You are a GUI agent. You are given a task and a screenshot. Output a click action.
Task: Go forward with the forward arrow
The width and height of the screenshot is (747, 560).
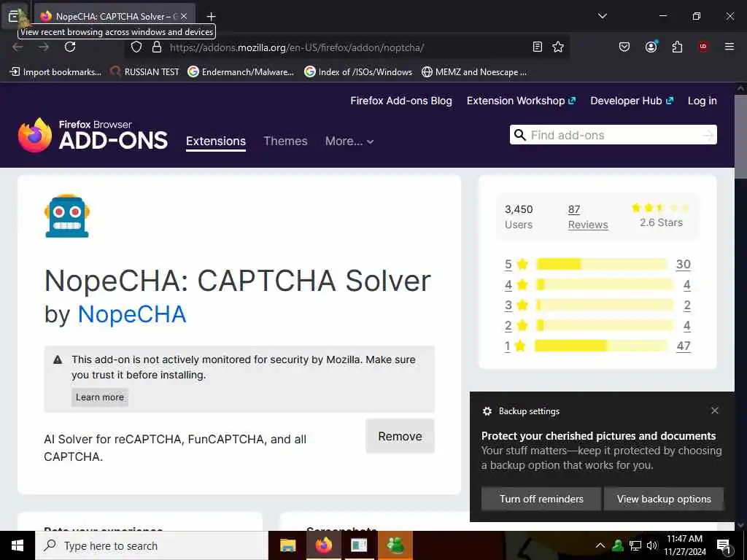click(44, 47)
